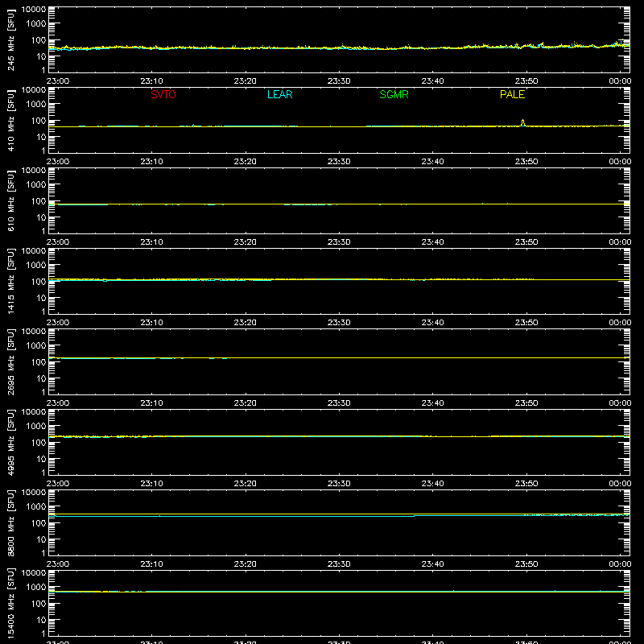Click the 23:40 tick label under 4995 MHz panel
644x644 pixels.
pos(432,484)
